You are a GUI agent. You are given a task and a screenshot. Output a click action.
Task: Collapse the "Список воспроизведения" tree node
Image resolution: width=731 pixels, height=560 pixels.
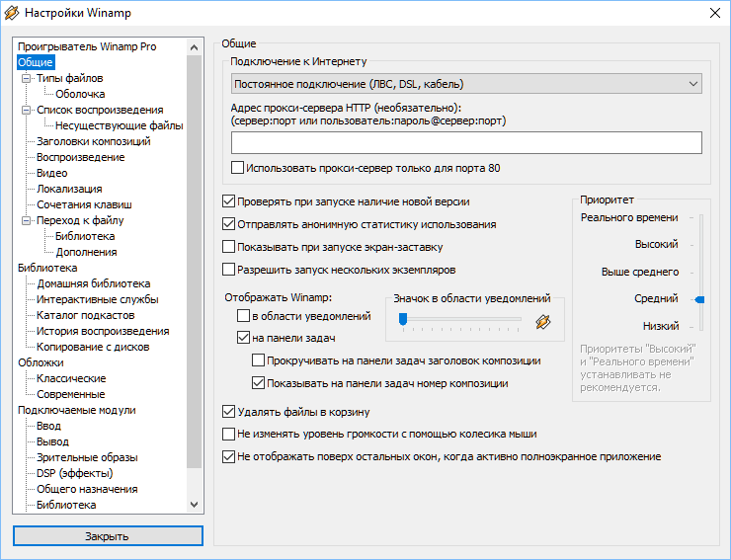(24, 110)
